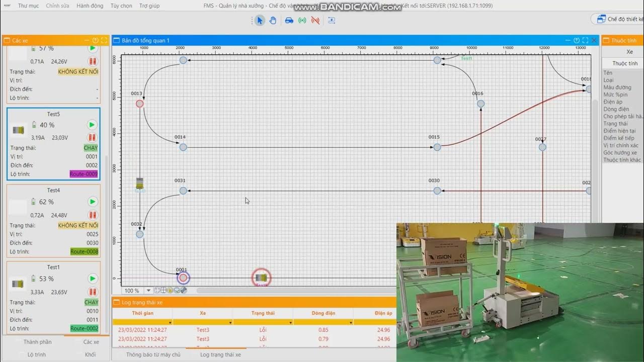Viewport: 644px width, 362px height.
Task: Pause the disconnected vehicle above Test5
Action: tap(92, 61)
